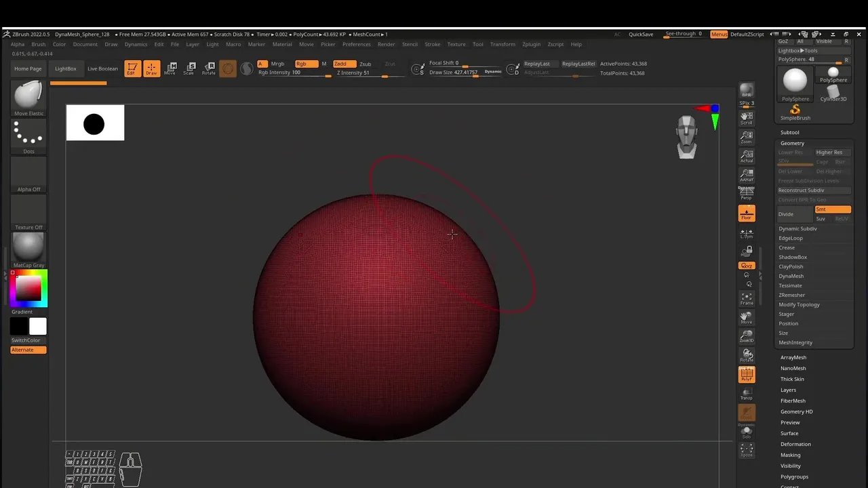Open LightBox browser
868x488 pixels.
click(66, 68)
